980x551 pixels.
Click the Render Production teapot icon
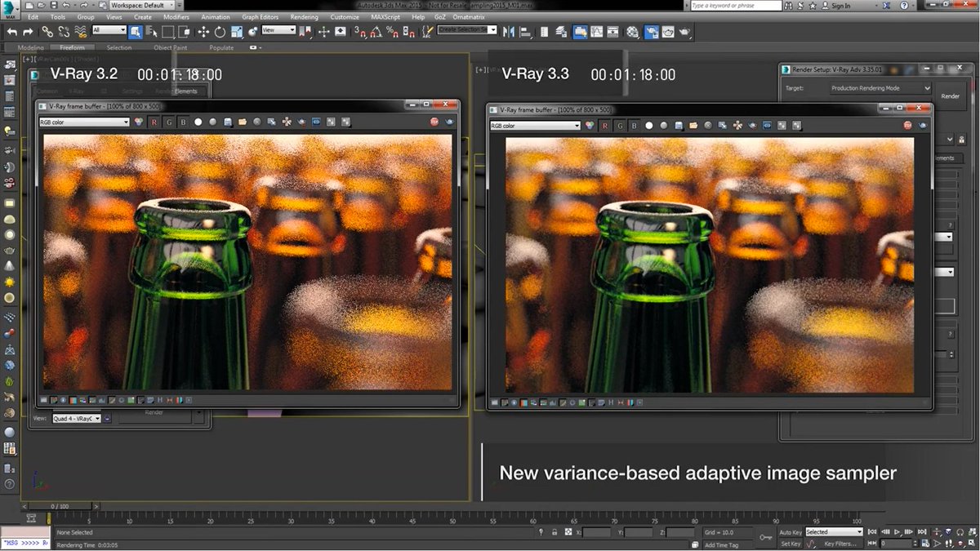point(685,32)
